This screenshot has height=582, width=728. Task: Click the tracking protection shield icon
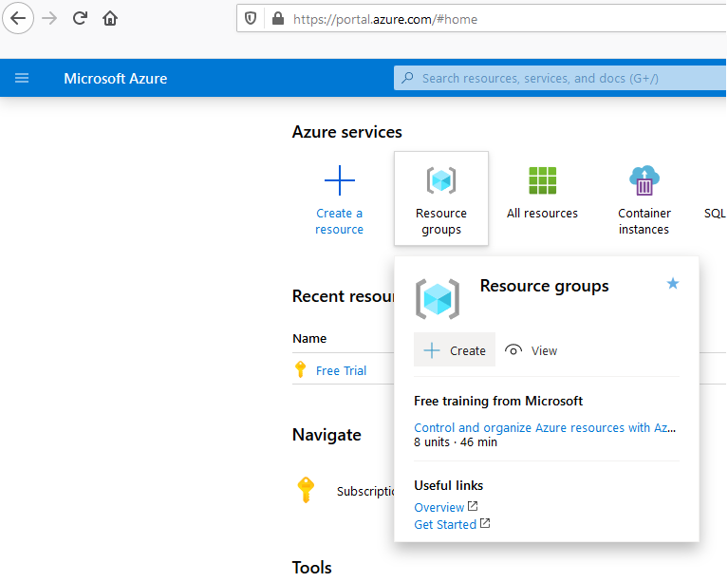click(x=251, y=19)
